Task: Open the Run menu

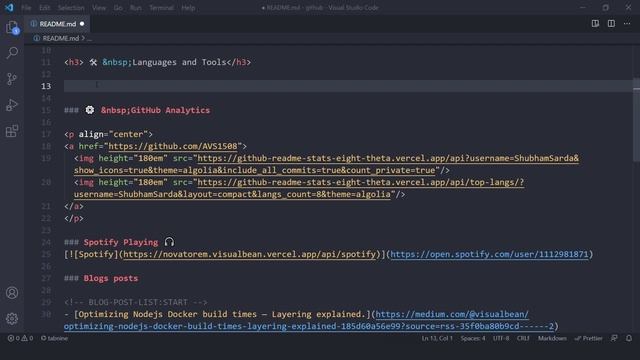Action: click(x=136, y=8)
